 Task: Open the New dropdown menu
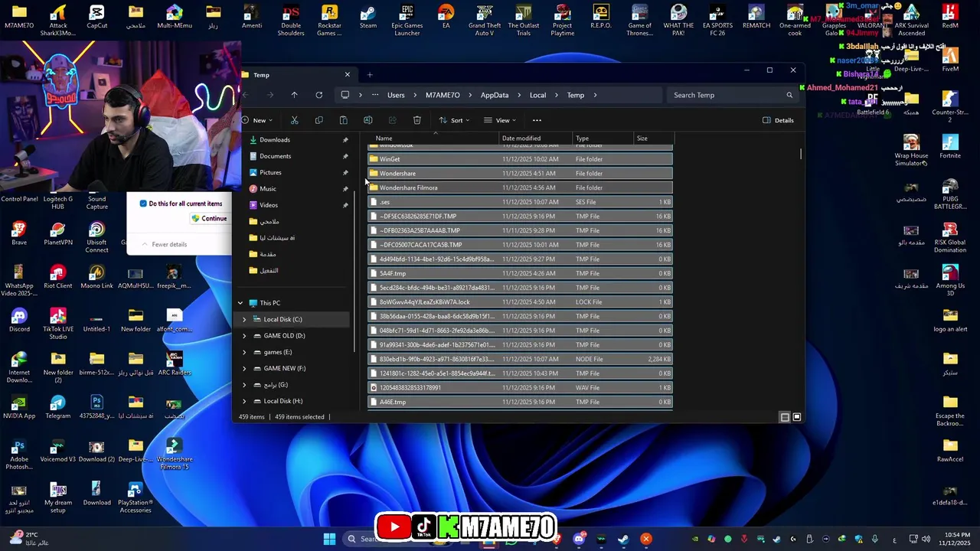pos(257,120)
